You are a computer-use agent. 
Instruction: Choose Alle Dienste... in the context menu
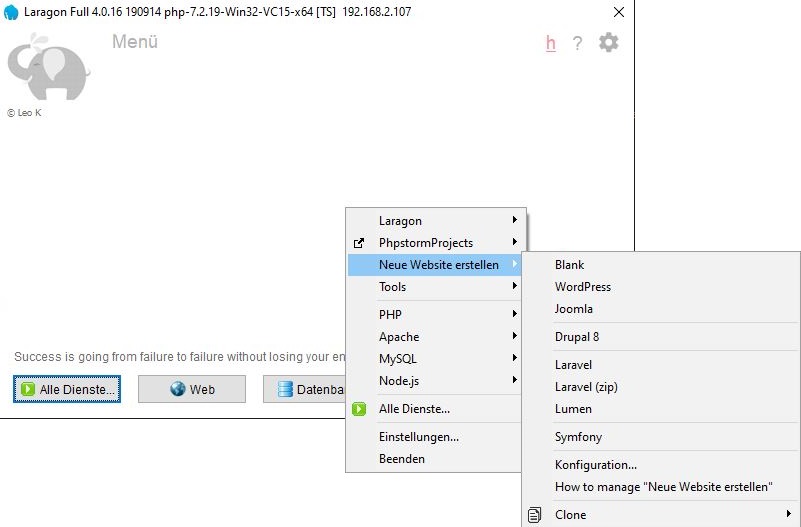[434, 409]
